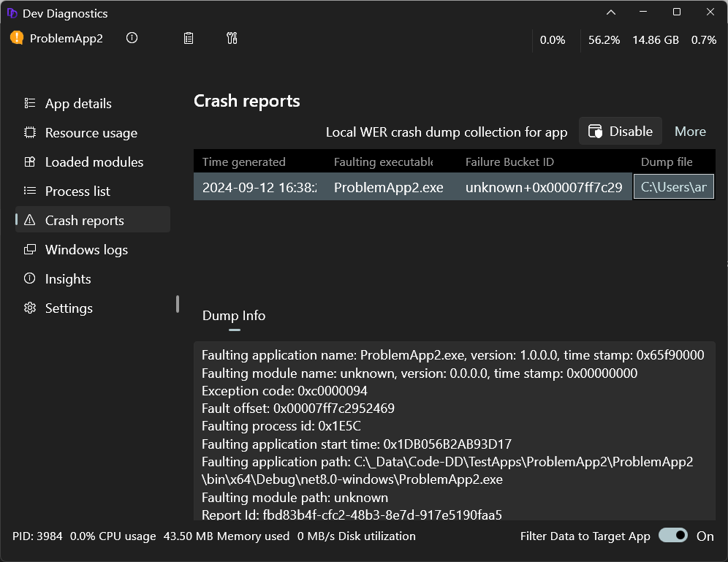Open App details page

(x=93, y=103)
